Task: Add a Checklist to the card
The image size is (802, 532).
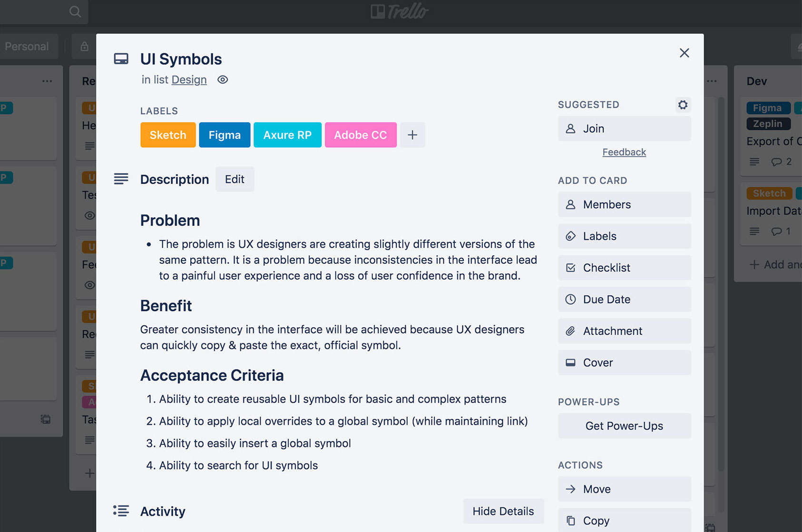Action: 624,268
